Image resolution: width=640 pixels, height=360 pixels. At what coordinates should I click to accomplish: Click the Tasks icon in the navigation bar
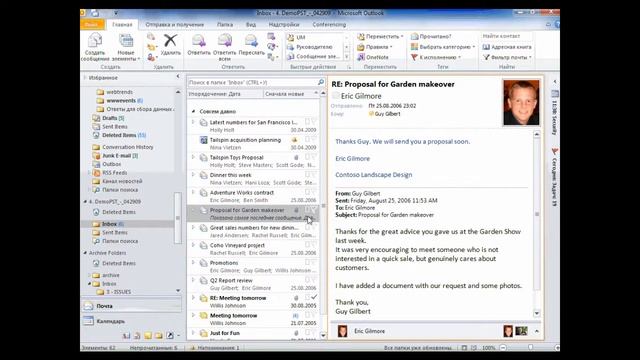click(137, 336)
